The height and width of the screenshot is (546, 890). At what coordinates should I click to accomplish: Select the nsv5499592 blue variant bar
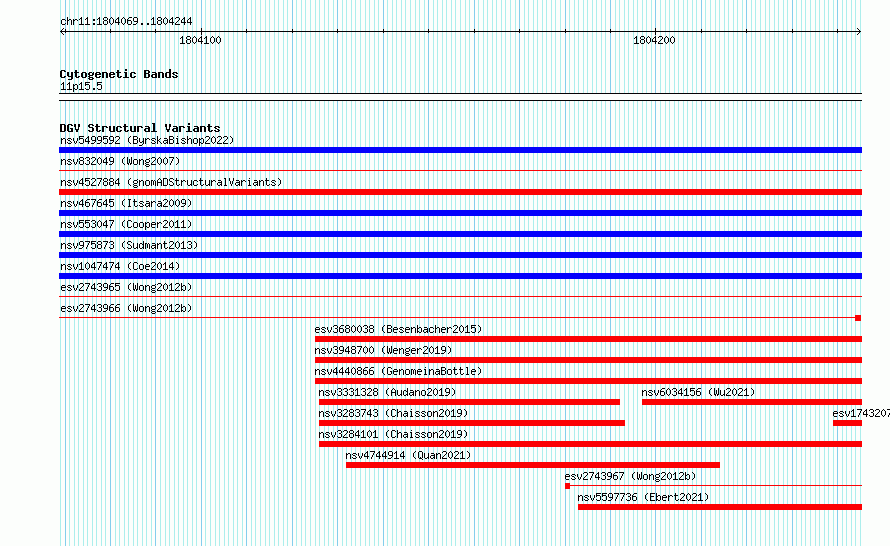point(460,150)
